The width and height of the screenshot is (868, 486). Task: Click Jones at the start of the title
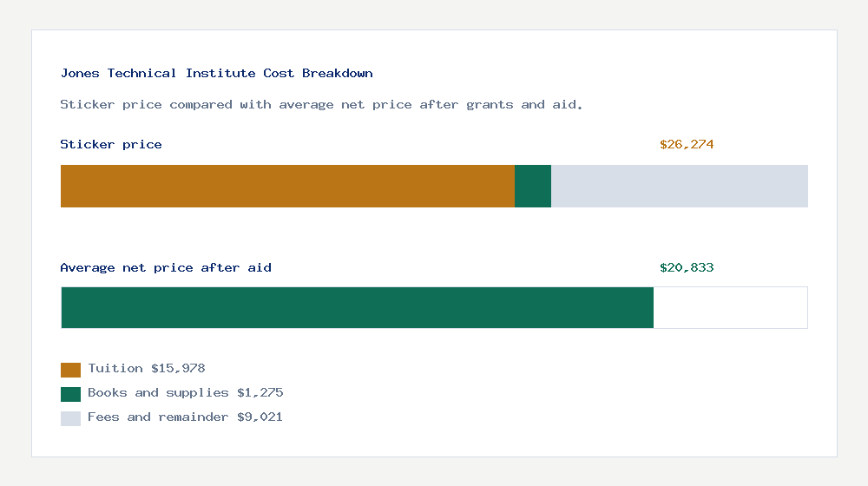pos(80,74)
